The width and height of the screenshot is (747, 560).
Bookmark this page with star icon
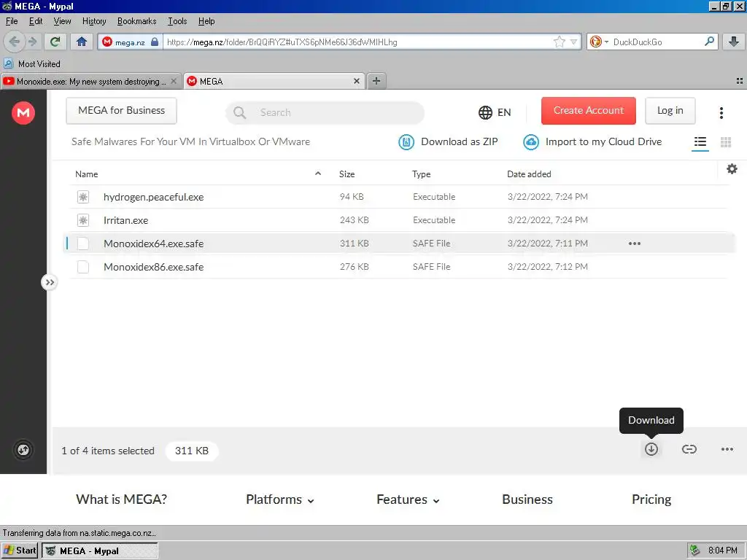click(560, 42)
